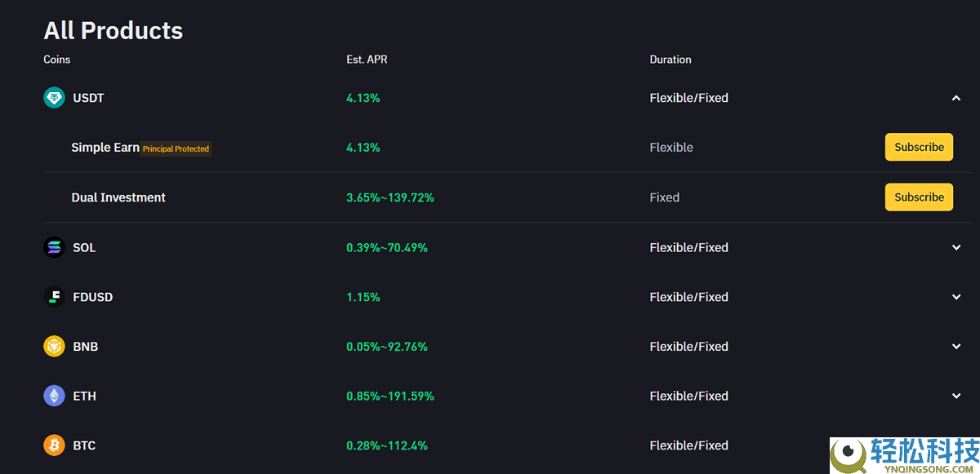Click the Est. APR column header

point(367,60)
